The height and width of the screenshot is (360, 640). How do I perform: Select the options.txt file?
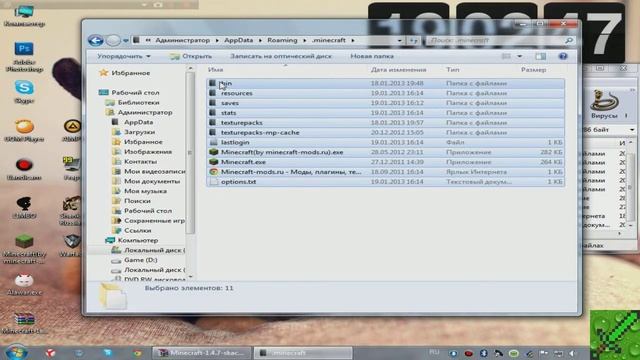386,182
